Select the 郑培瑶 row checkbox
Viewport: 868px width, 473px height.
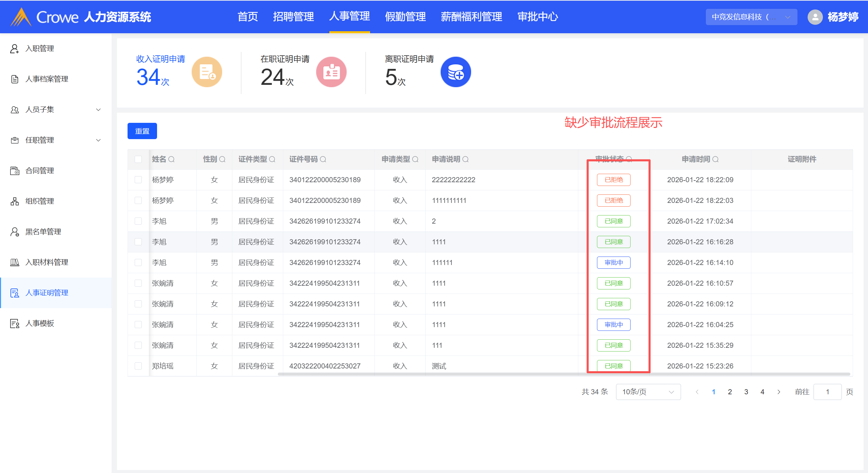coord(138,366)
